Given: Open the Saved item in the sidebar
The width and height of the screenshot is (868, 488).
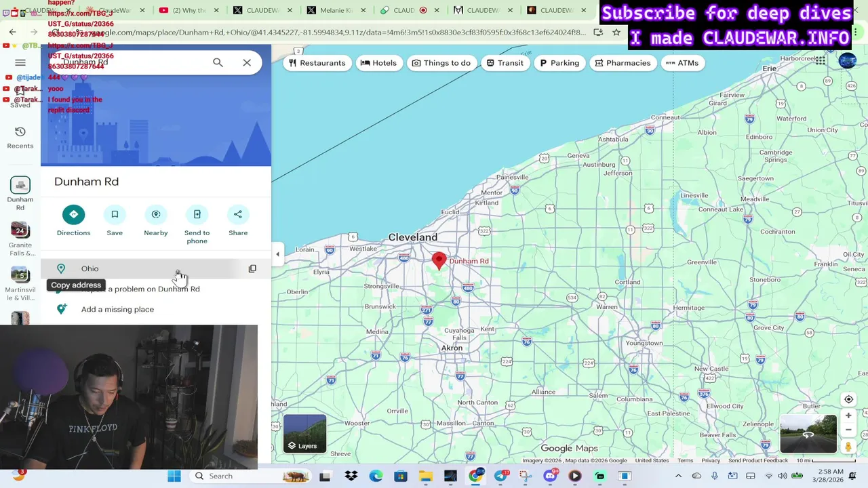Looking at the screenshot, I should coord(20,97).
